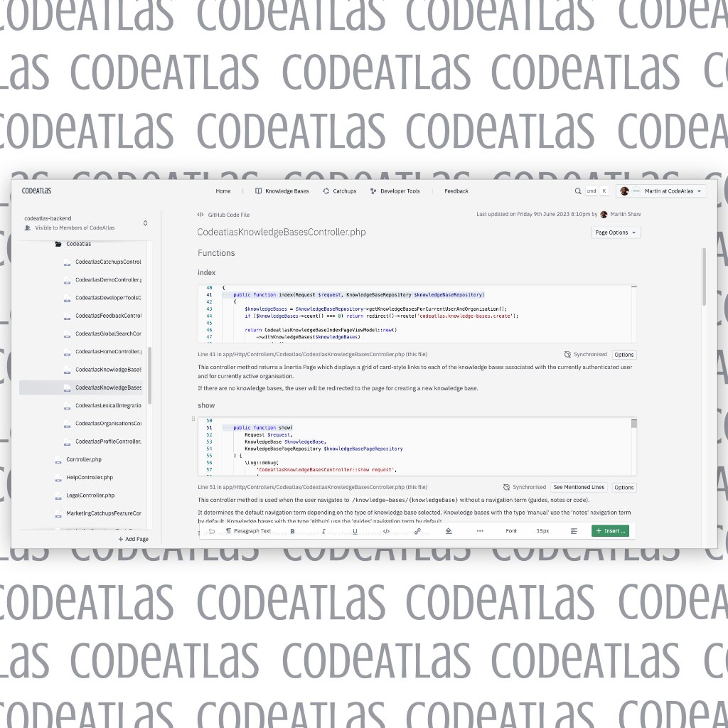
Task: Click the Codeatlas folder icon in the sidebar
Action: [58, 244]
